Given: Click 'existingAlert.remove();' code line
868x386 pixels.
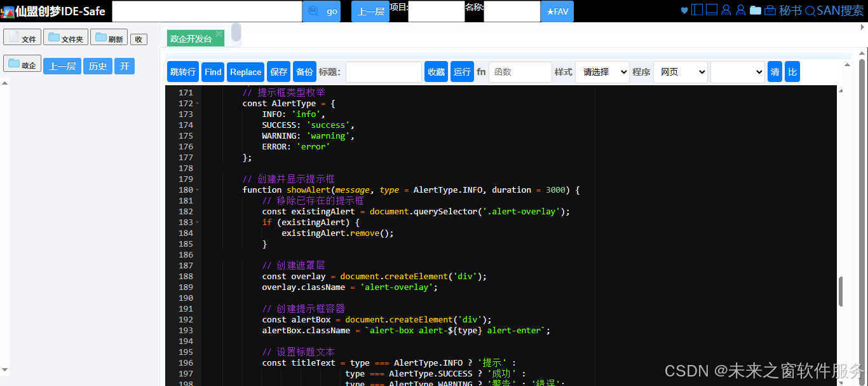Looking at the screenshot, I should [x=338, y=233].
